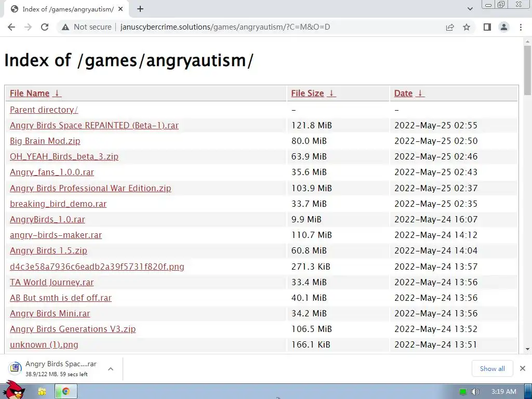Click scrollbar up arrow
This screenshot has width=532, height=399.
point(527,42)
